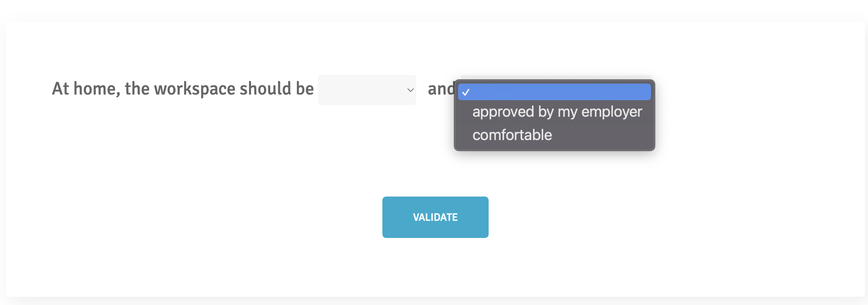Click the words "should be" before the dropdown
This screenshot has height=305, width=868.
277,89
